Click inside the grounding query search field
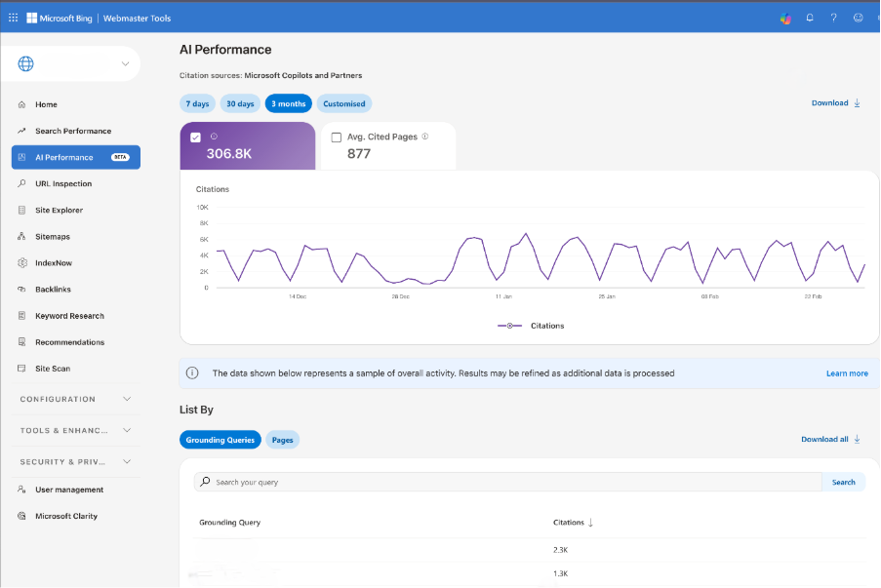This screenshot has width=881, height=588. pos(488,482)
